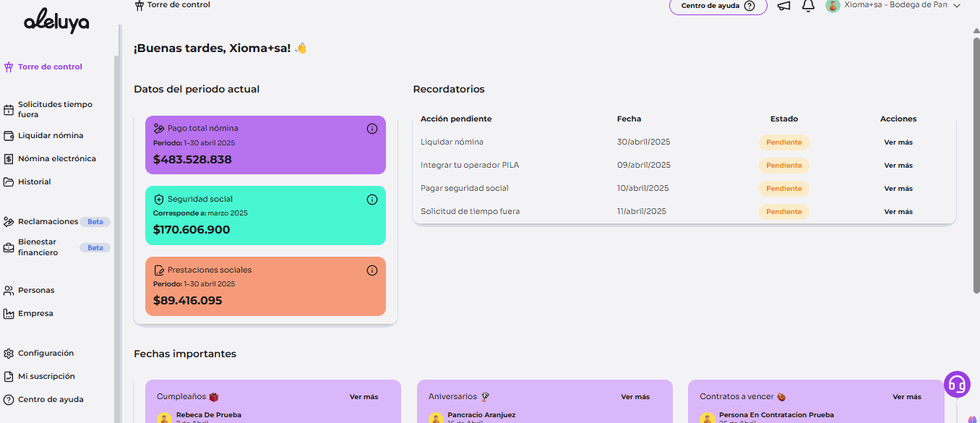
Task: Click the amount $483.528.838
Action: [x=192, y=160]
